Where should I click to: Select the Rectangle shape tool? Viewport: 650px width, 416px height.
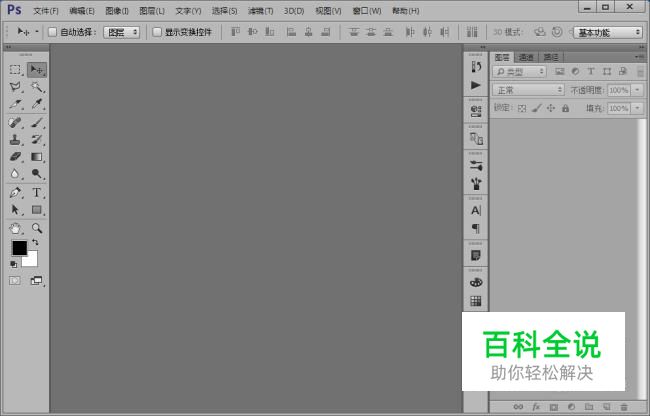tap(37, 210)
